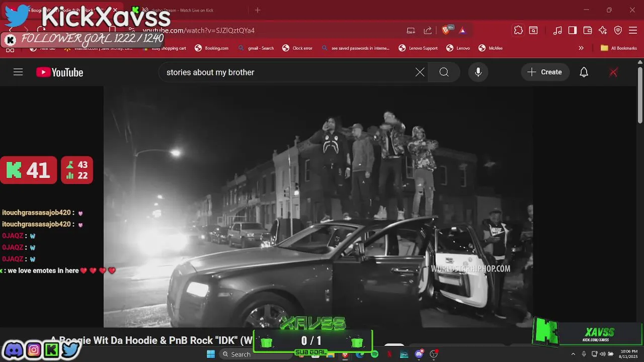This screenshot has height=362, width=644.
Task: Start voice search with the microphone
Action: click(478, 72)
